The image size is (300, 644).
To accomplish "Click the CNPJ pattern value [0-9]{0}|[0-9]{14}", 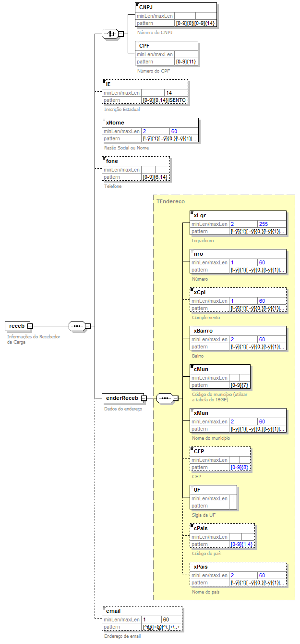I will 195,23.
